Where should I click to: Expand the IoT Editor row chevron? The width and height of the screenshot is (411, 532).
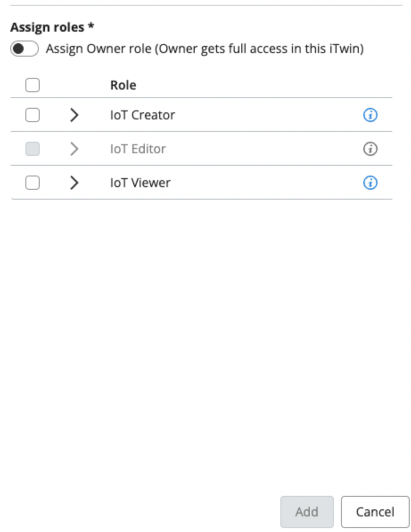pos(74,149)
